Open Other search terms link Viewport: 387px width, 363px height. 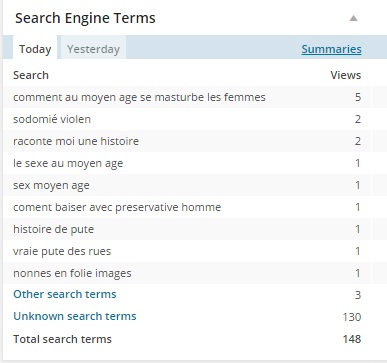(65, 294)
